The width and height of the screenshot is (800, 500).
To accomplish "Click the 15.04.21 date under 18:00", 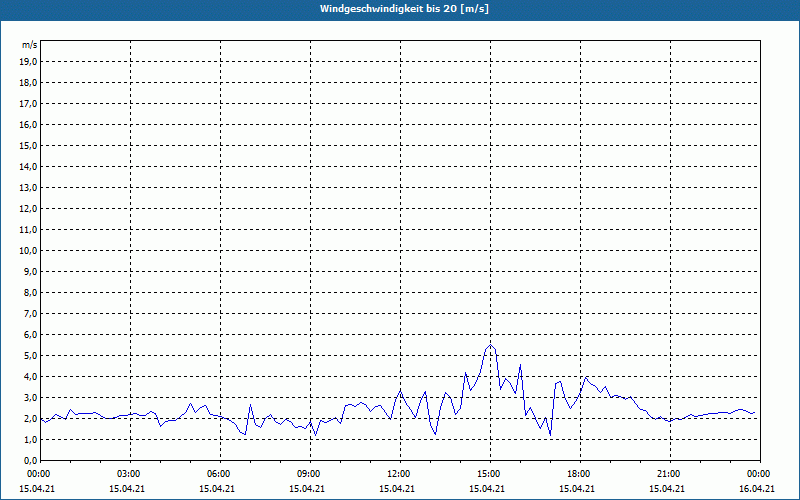I will pyautogui.click(x=577, y=489).
